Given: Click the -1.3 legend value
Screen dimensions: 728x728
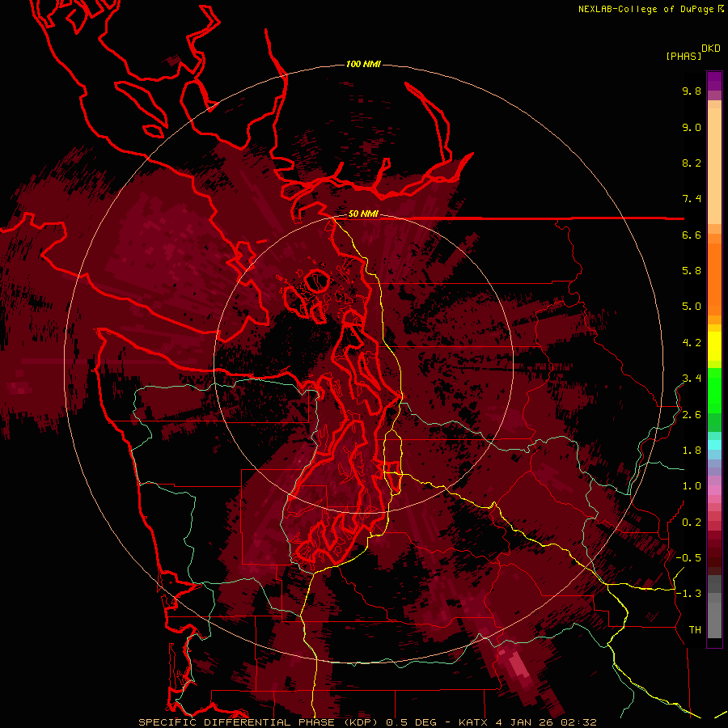Looking at the screenshot, I should tap(688, 594).
